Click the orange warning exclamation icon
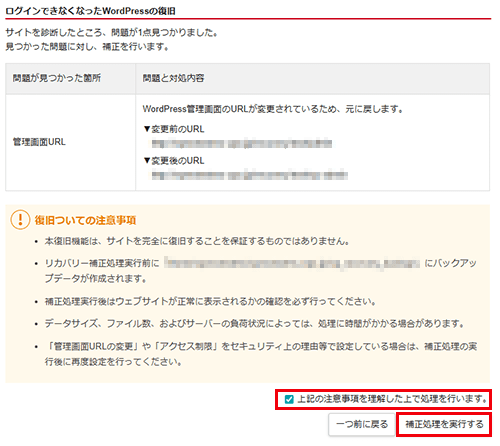The height and width of the screenshot is (446, 500). click(x=20, y=220)
